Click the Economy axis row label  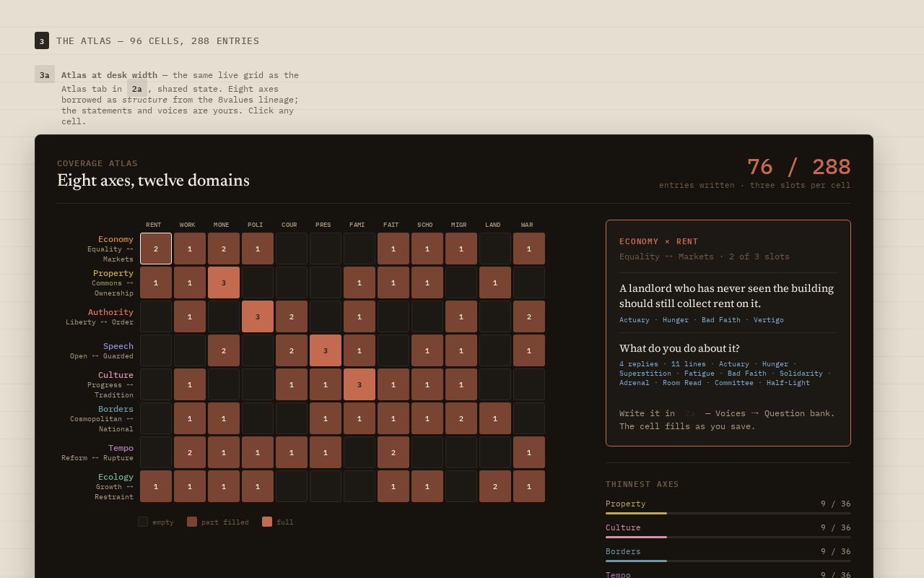tap(110, 249)
